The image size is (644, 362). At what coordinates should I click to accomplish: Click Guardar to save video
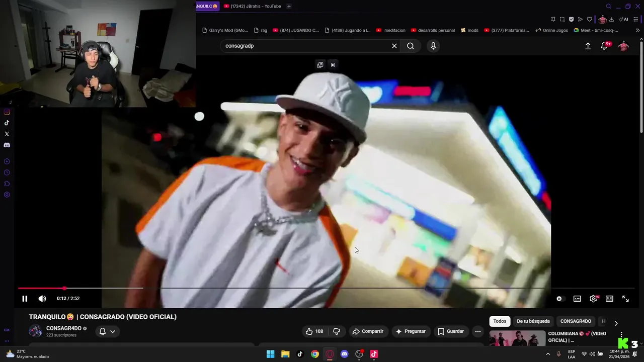pos(451,331)
